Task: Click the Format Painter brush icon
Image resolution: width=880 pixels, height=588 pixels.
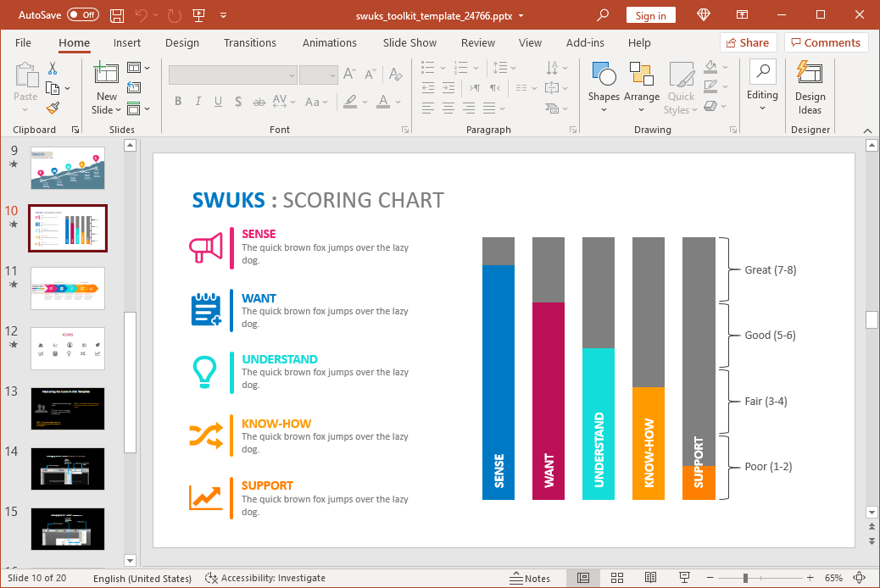Action: (53, 108)
